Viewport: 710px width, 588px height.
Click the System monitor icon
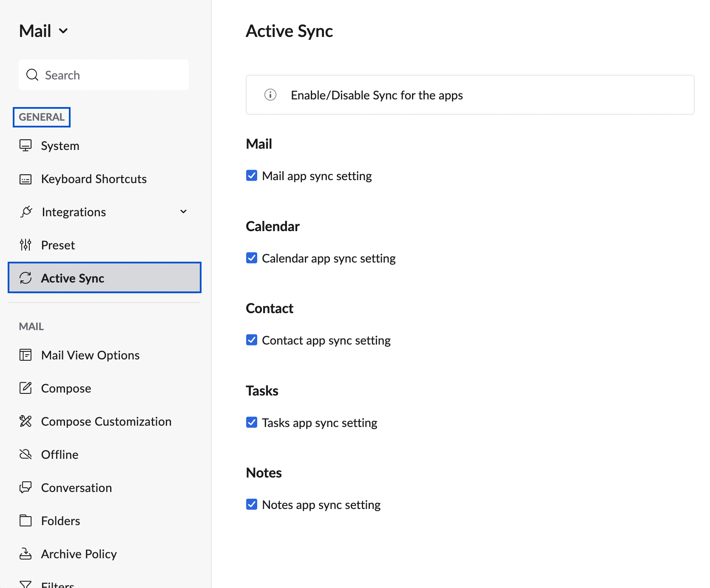pos(26,146)
